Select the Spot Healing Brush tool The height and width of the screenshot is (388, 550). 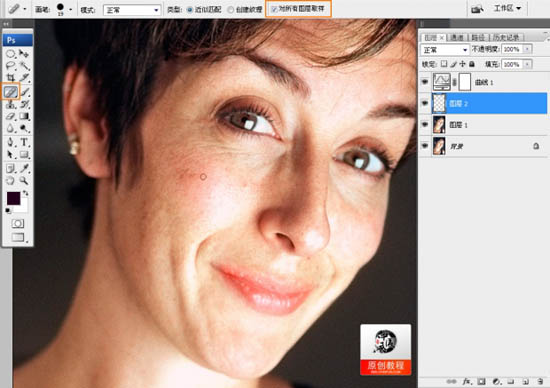11,92
